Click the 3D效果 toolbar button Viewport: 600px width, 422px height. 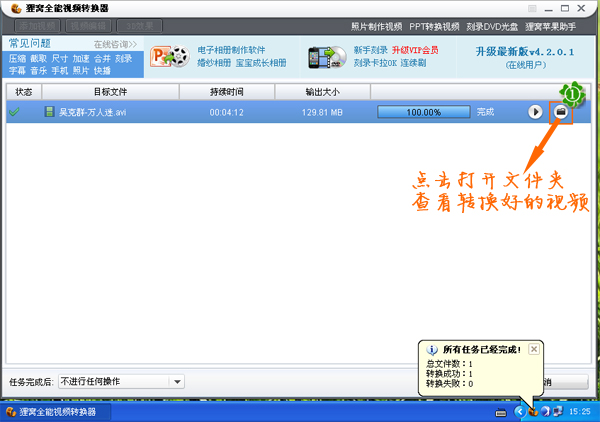[x=139, y=26]
